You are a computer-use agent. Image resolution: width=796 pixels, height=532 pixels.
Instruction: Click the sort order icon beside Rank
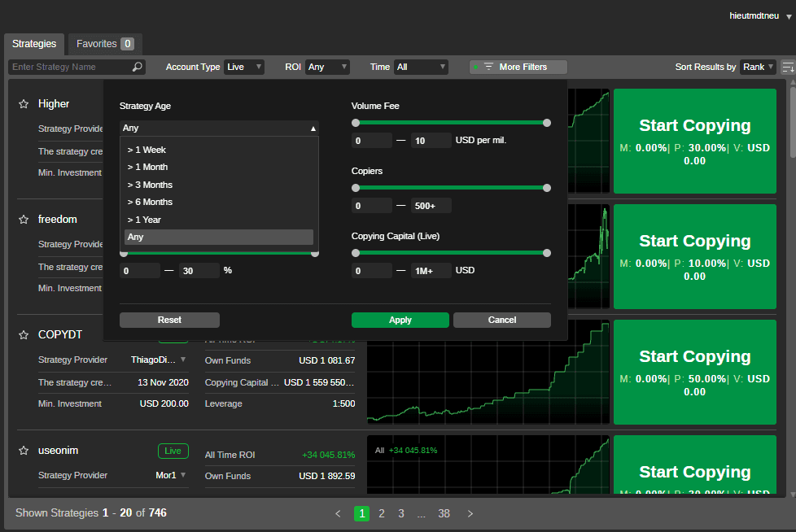pos(788,67)
